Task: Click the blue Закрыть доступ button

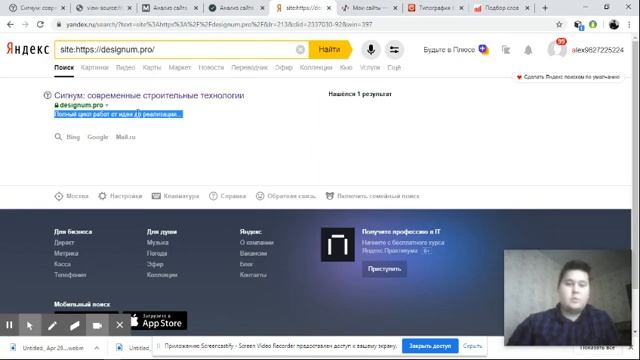Action: (430, 346)
